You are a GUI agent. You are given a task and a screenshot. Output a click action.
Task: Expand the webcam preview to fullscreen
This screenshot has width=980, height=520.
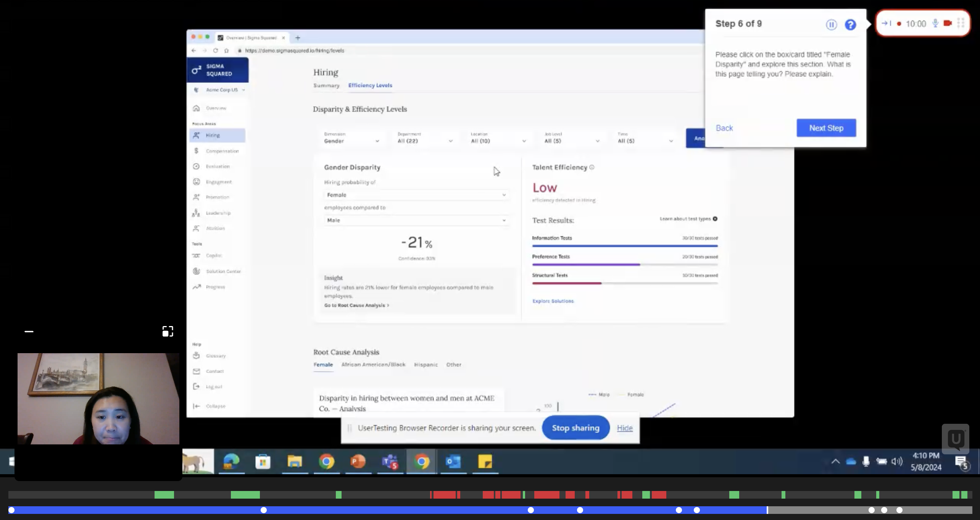tap(168, 331)
